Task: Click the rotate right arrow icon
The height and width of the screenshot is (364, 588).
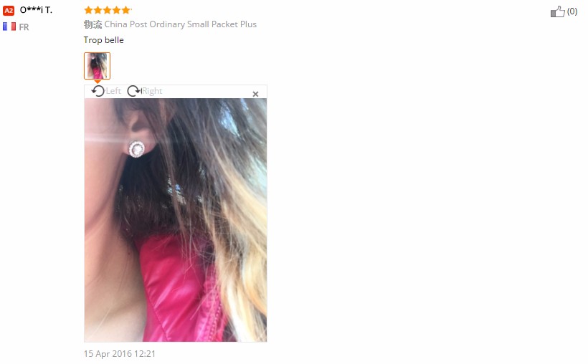Action: point(134,91)
